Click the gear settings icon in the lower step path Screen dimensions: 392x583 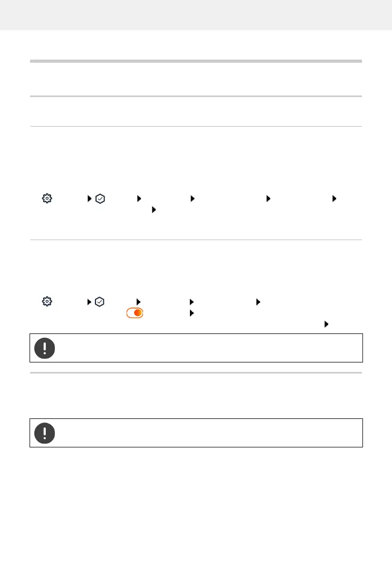pyautogui.click(x=47, y=302)
